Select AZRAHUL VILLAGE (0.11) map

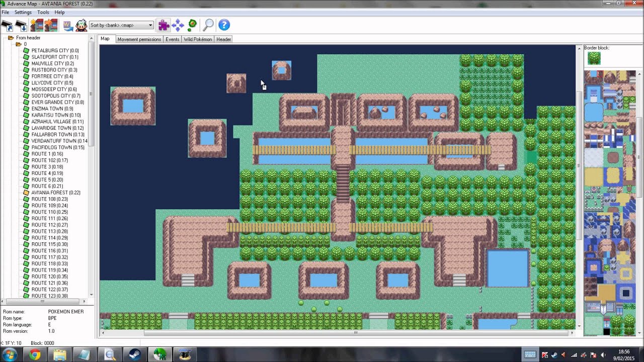click(x=58, y=122)
